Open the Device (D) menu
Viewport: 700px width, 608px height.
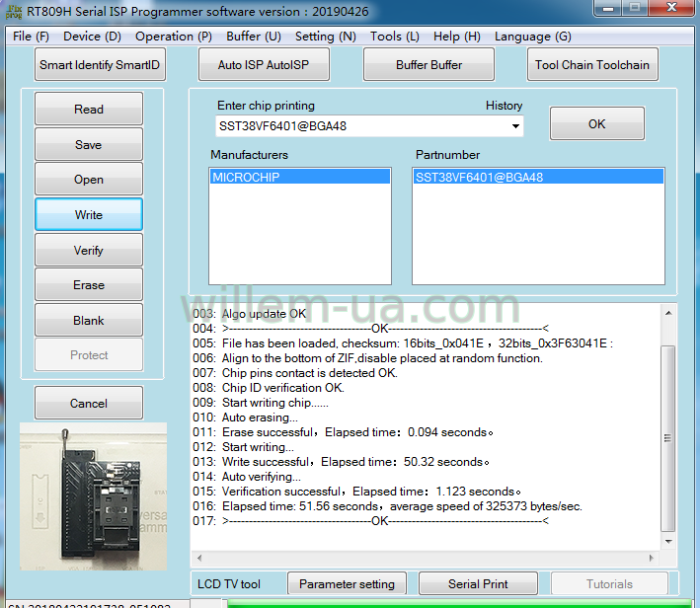92,37
